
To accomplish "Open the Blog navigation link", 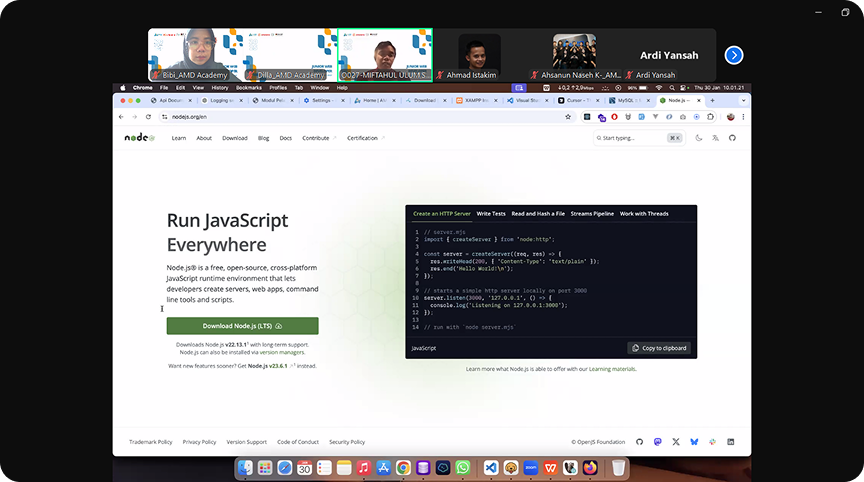I will [x=263, y=138].
